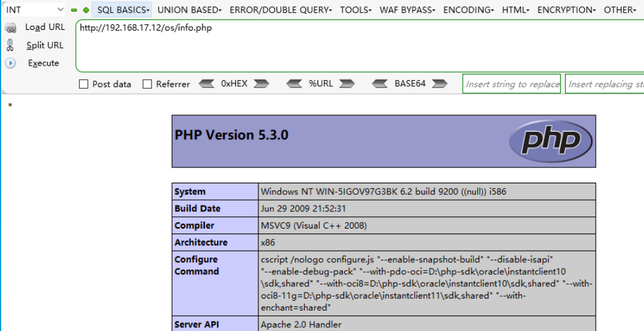This screenshot has height=331, width=644.
Task: Click the MSVC9 compiler value
Action: (x=314, y=225)
